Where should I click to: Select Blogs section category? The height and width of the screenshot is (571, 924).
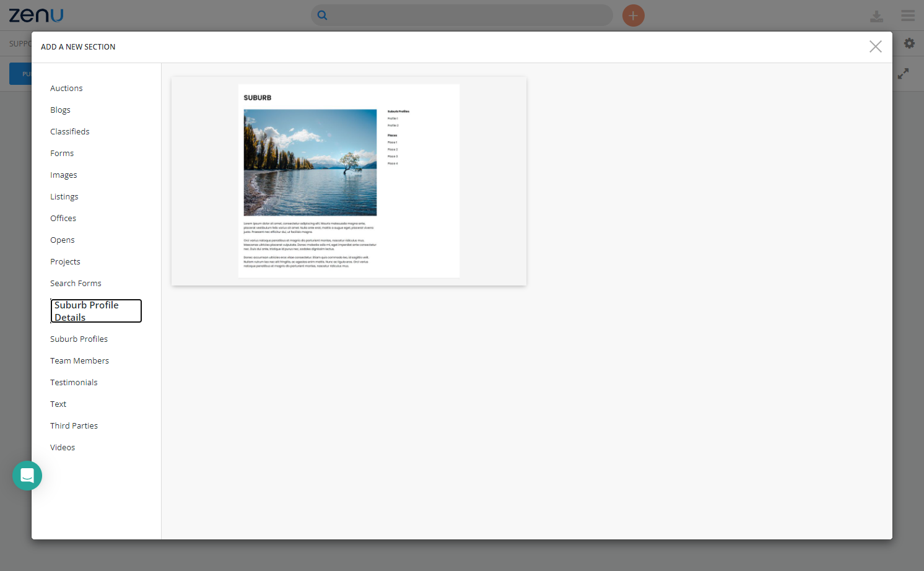[x=60, y=110]
